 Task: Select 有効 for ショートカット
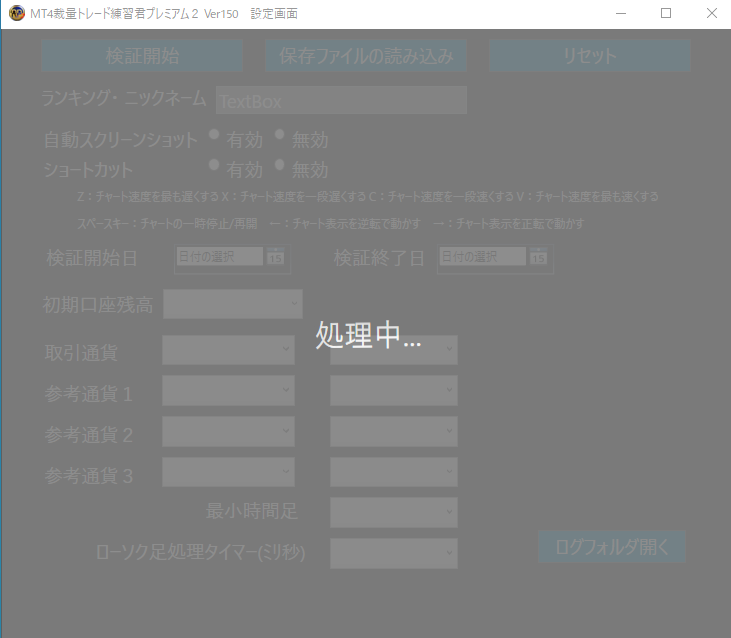[214, 165]
